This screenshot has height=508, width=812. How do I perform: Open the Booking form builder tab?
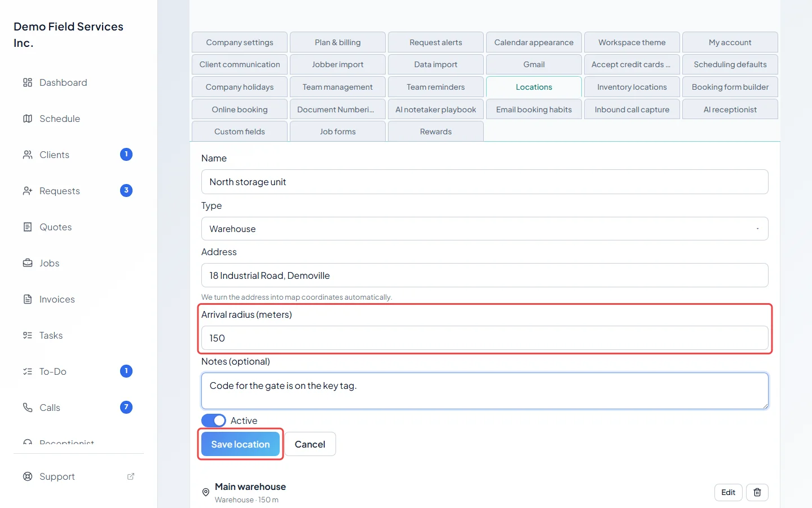730,87
